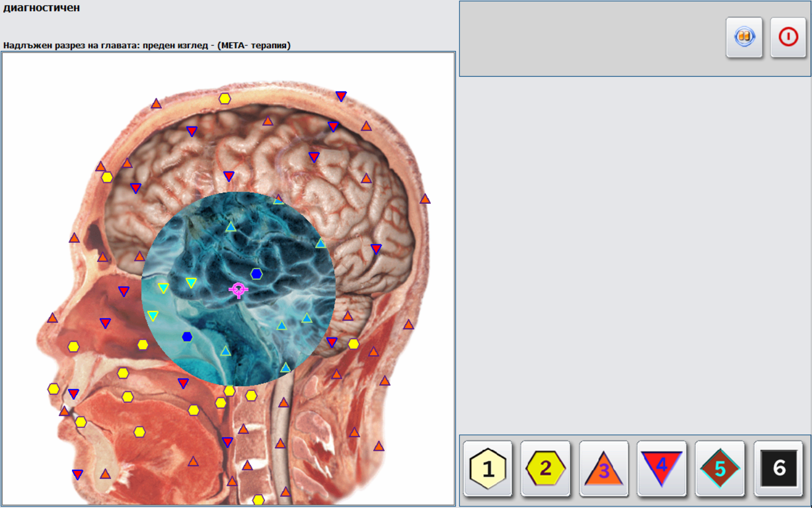Click orange triangle at far back of head
The image size is (812, 508).
point(425,199)
